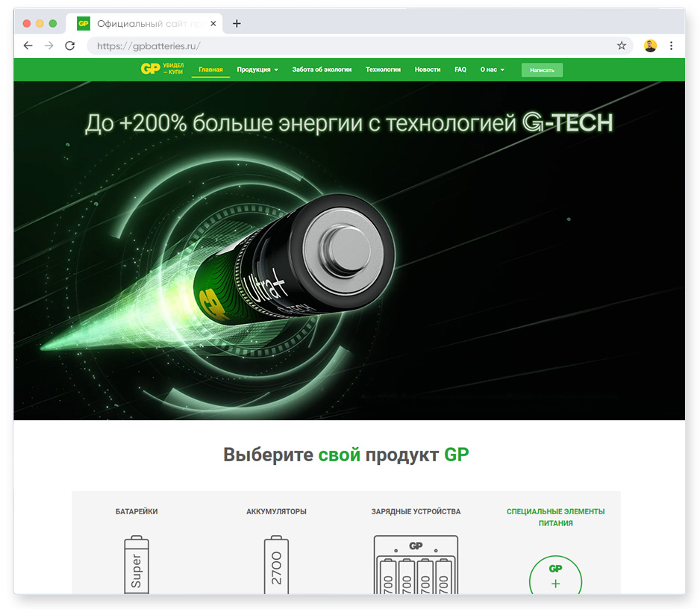Go to the Главная menu item
The width and height of the screenshot is (700, 609).
(x=210, y=69)
